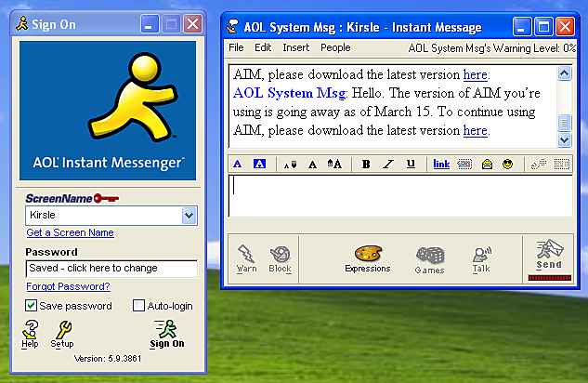Image resolution: width=588 pixels, height=383 pixels.
Task: Maximize the Instant Message window
Action: pos(543,27)
